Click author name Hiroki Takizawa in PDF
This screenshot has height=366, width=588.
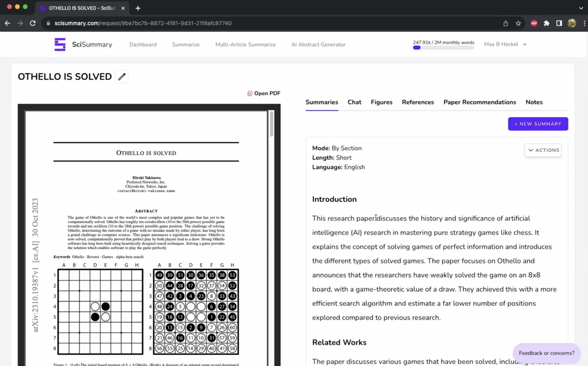coord(146,178)
